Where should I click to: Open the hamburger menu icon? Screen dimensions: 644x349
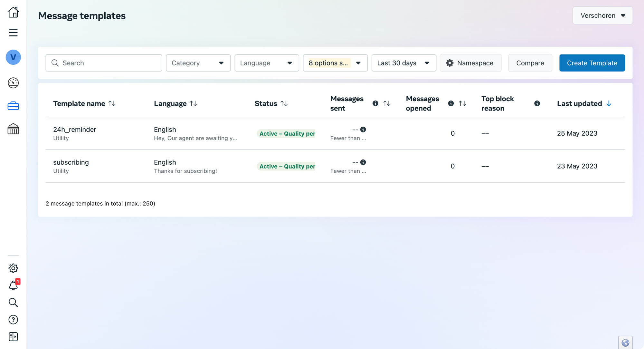coord(13,33)
